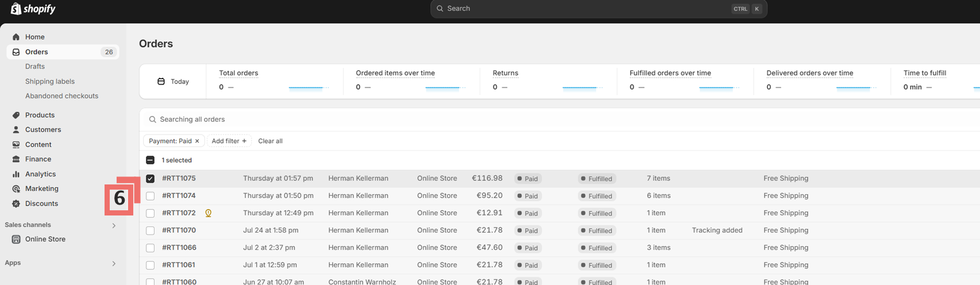Click the Shopify logo icon

[x=16, y=9]
